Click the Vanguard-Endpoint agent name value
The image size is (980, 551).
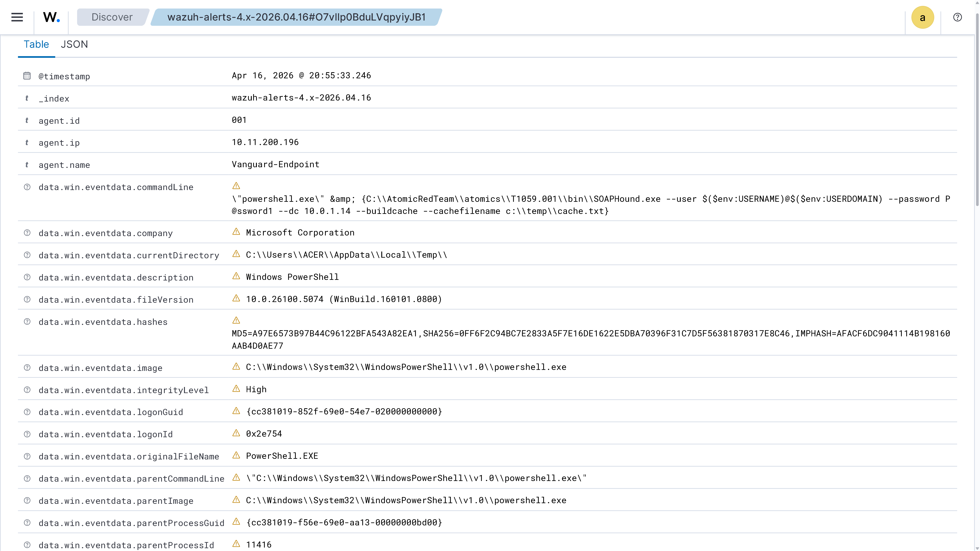click(x=275, y=164)
